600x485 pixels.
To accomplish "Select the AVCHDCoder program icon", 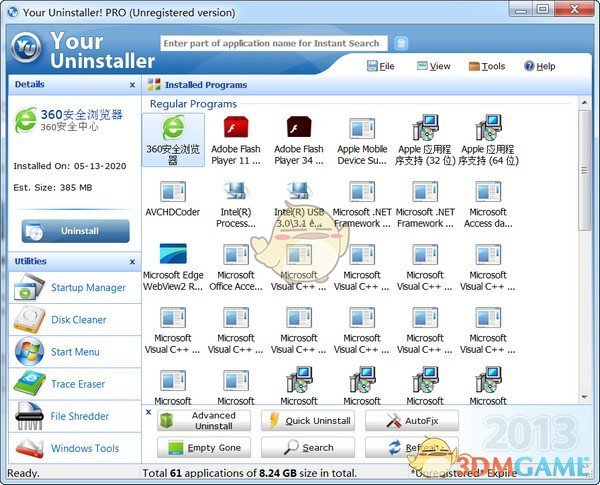I will pos(173,191).
